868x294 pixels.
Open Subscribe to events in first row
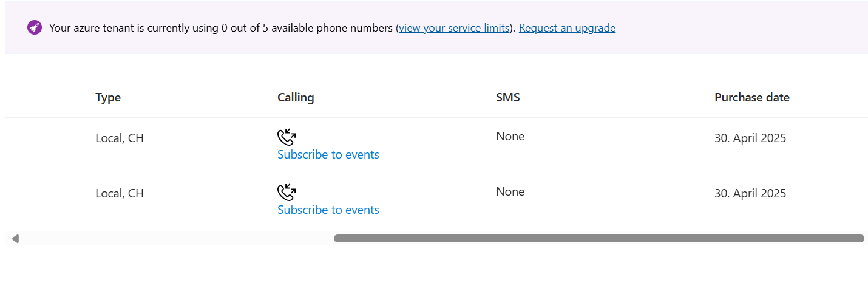pyautogui.click(x=328, y=155)
